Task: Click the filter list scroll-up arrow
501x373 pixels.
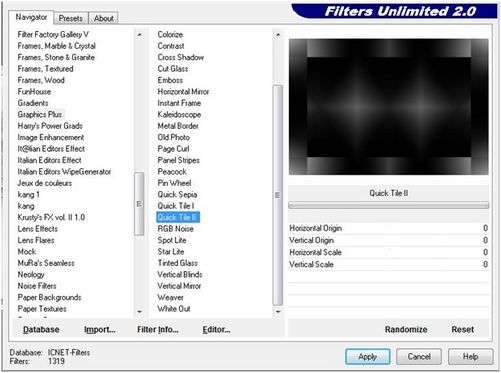Action: point(278,35)
